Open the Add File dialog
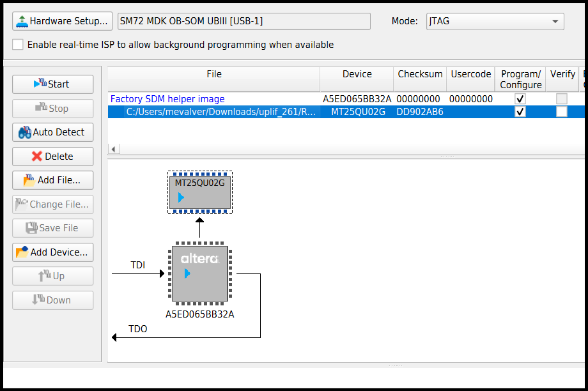Screen dimensions: 588x391 [x=53, y=180]
